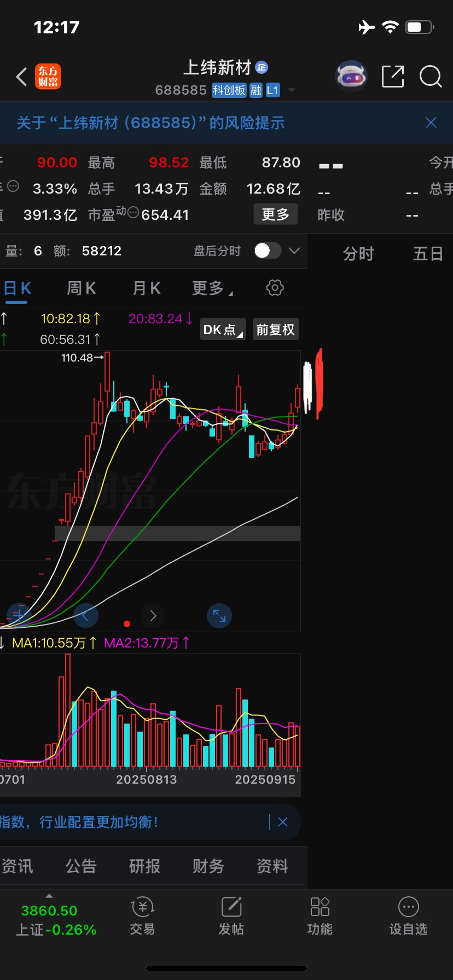Expand the chevron beside 盘后分时 switch
The height and width of the screenshot is (980, 453).
coord(294,250)
